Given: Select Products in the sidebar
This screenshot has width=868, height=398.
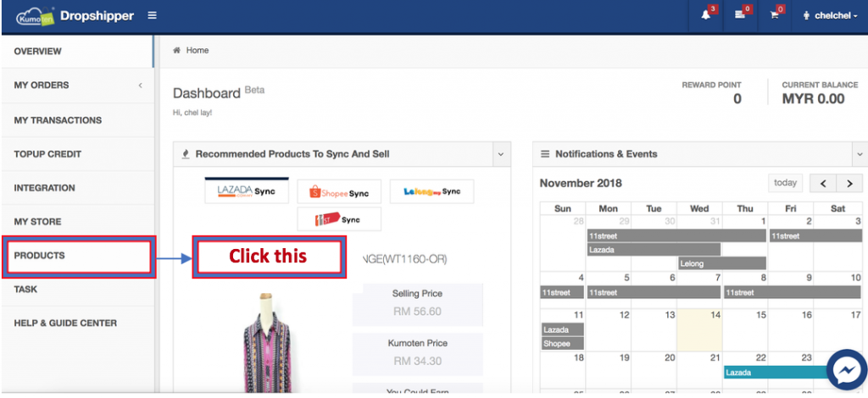Looking at the screenshot, I should point(77,256).
